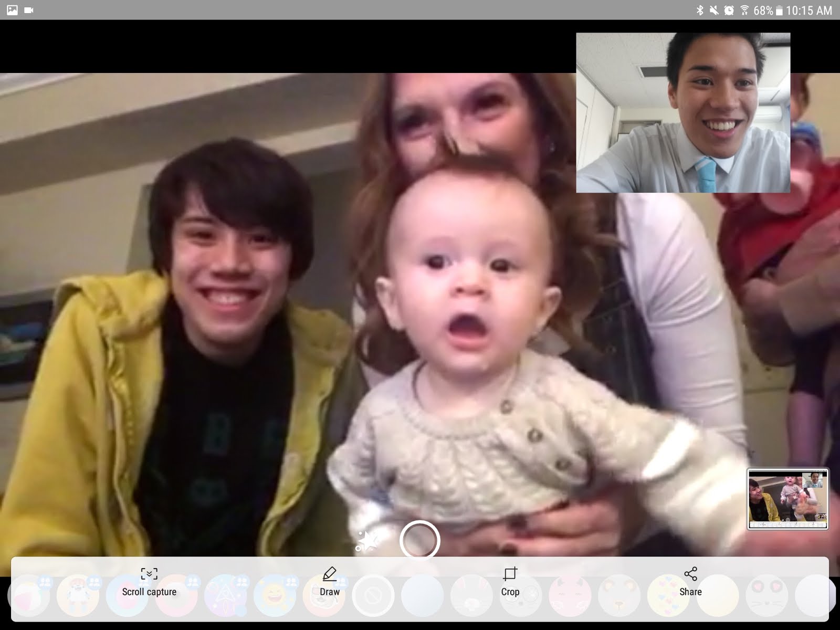Image resolution: width=840 pixels, height=630 pixels.
Task: Tap the muted sound status icon
Action: click(x=714, y=10)
